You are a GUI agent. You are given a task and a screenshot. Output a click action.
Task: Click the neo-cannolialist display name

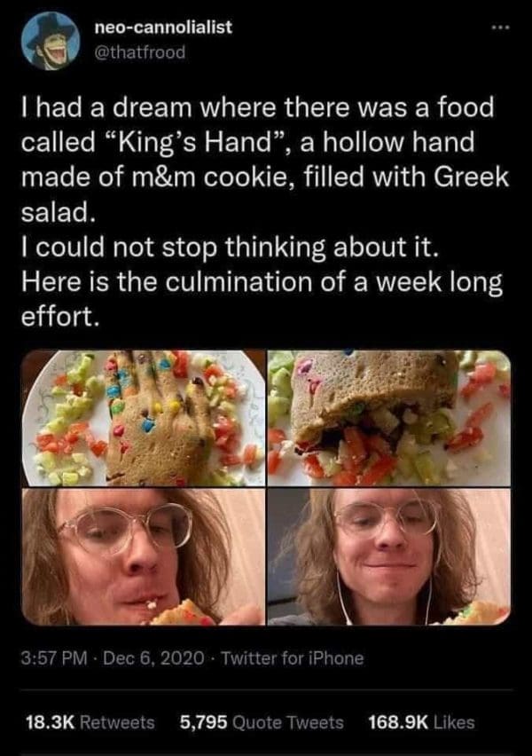164,27
